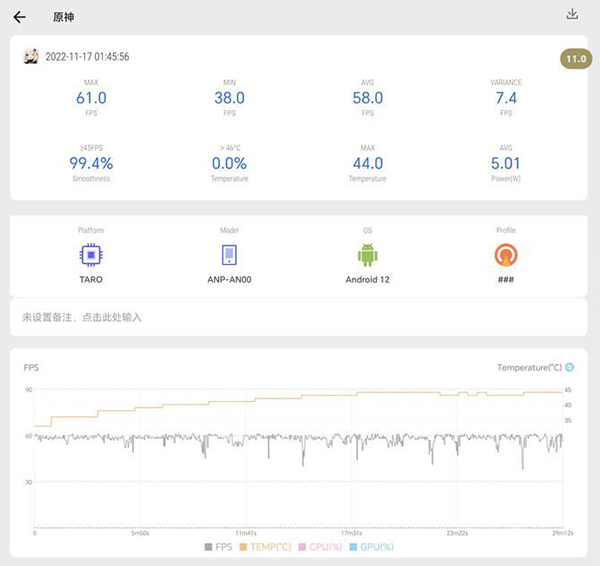Click the TARO platform chip icon
This screenshot has width=600, height=566.
click(x=90, y=255)
